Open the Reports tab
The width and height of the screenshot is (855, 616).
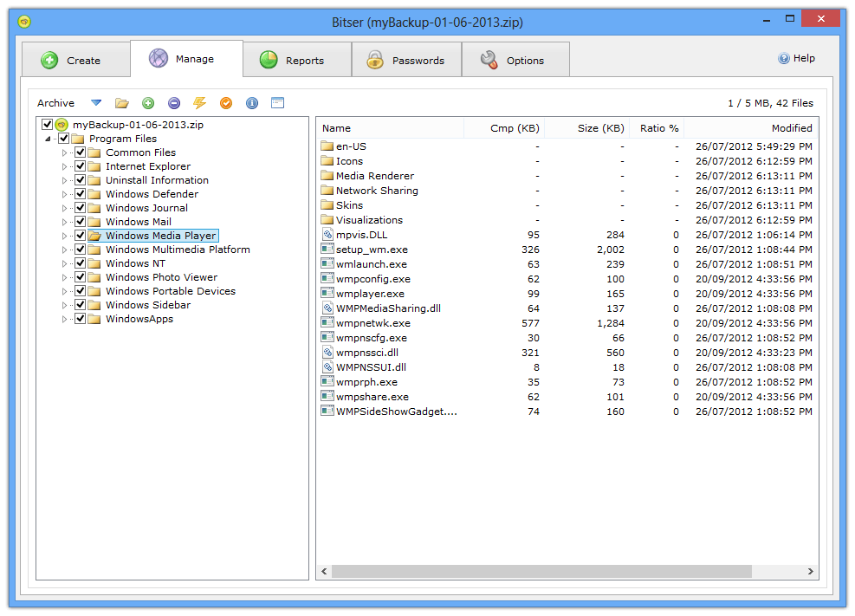(297, 60)
